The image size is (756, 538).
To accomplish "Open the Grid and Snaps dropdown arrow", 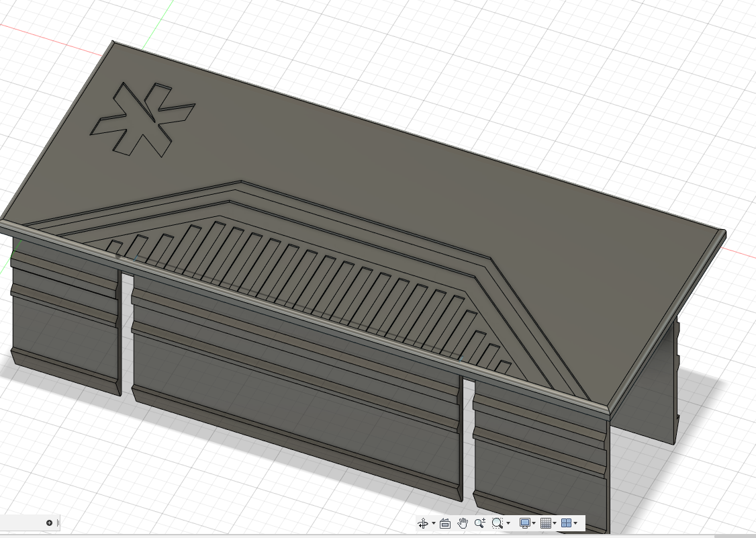I will 555,523.
